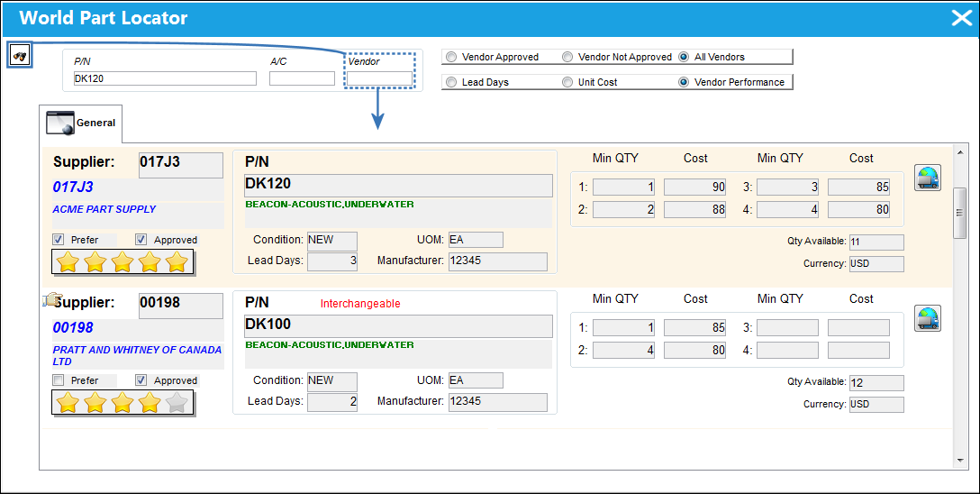Click the Vendor input field

(380, 78)
